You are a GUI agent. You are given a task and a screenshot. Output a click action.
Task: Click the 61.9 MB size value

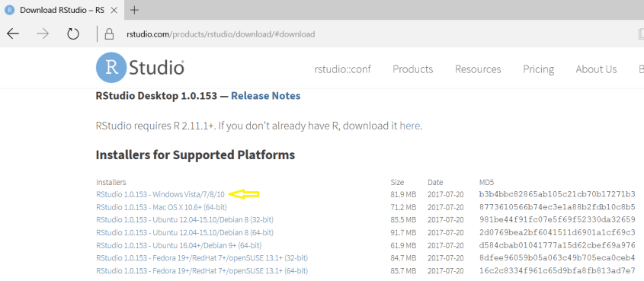[403, 245]
